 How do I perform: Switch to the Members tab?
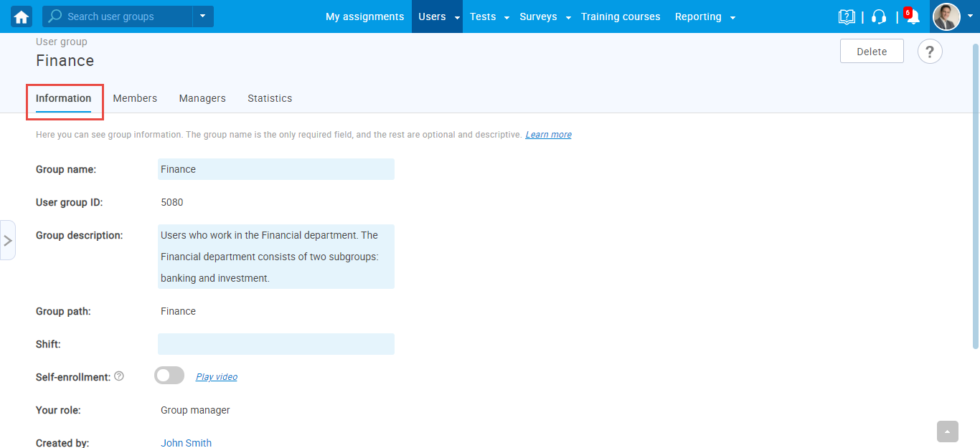click(135, 98)
